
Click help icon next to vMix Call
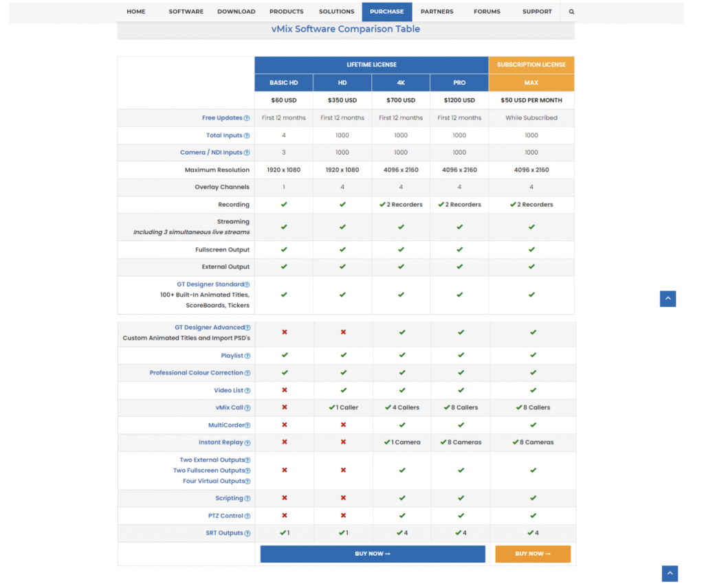coord(247,408)
